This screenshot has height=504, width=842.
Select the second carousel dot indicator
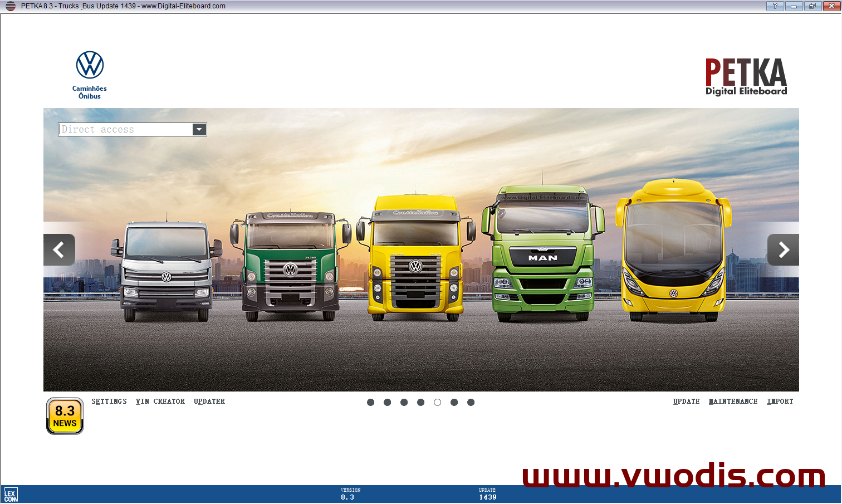point(387,402)
